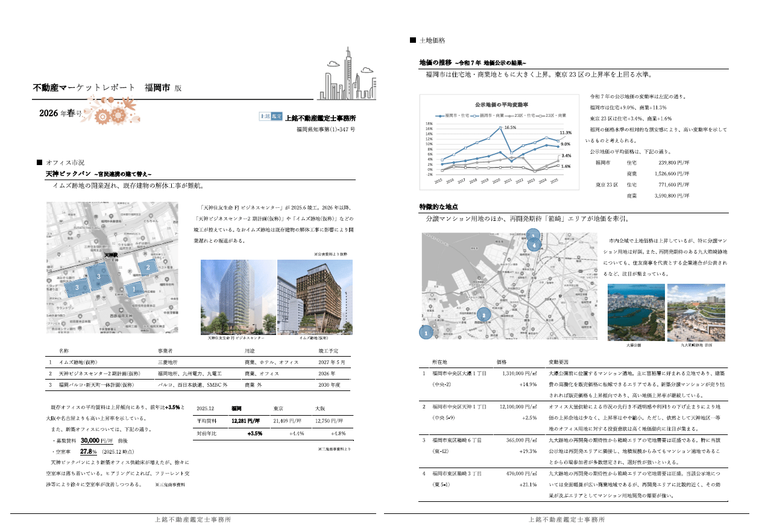Click the 上銘鑑定 logo badge

271,117
